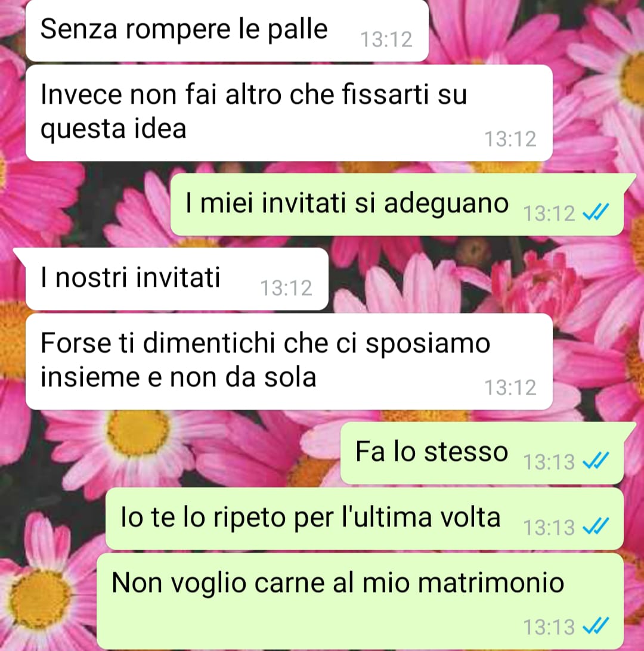Tap 'Io te lo ripeto per l'ultima volta' bubble

click(x=364, y=519)
